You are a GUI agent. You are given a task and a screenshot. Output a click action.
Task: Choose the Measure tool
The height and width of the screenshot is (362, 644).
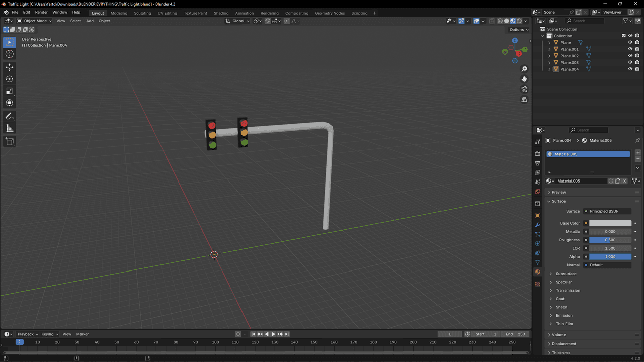(x=9, y=128)
